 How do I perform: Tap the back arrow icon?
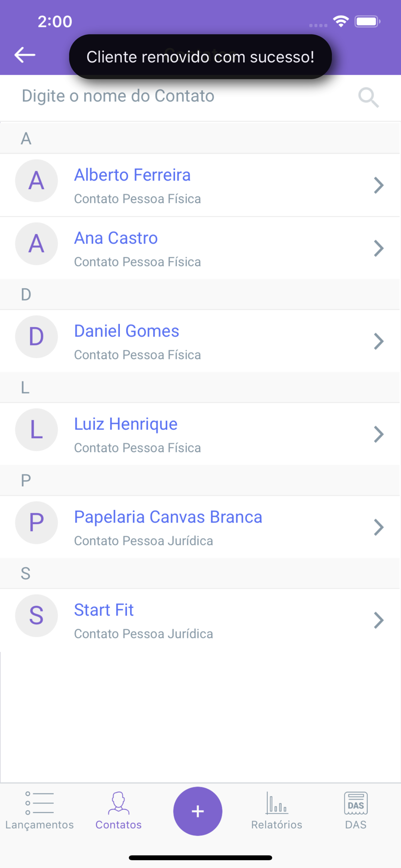click(25, 55)
